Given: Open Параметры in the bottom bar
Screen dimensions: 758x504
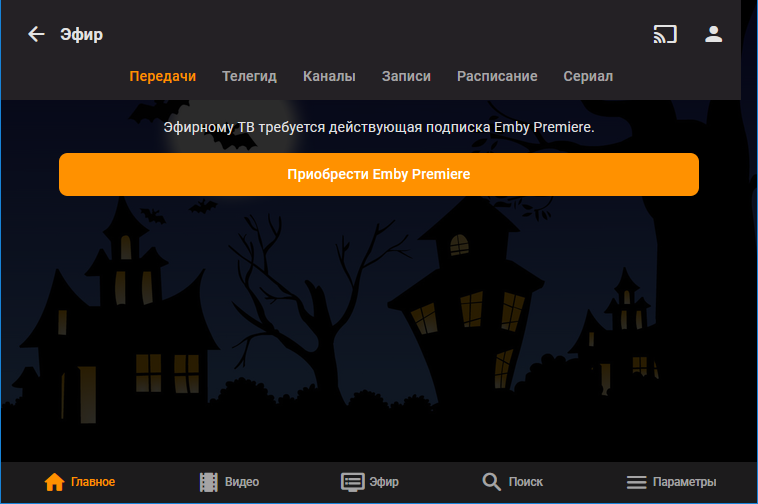Looking at the screenshot, I should [x=671, y=482].
